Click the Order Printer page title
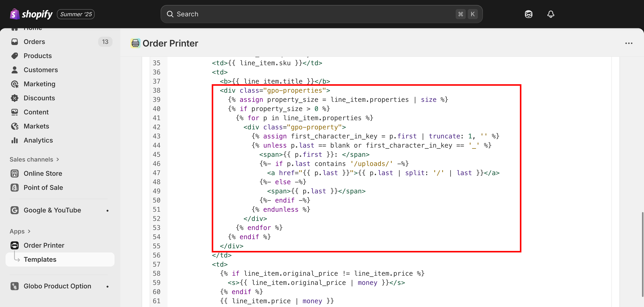 [x=170, y=43]
